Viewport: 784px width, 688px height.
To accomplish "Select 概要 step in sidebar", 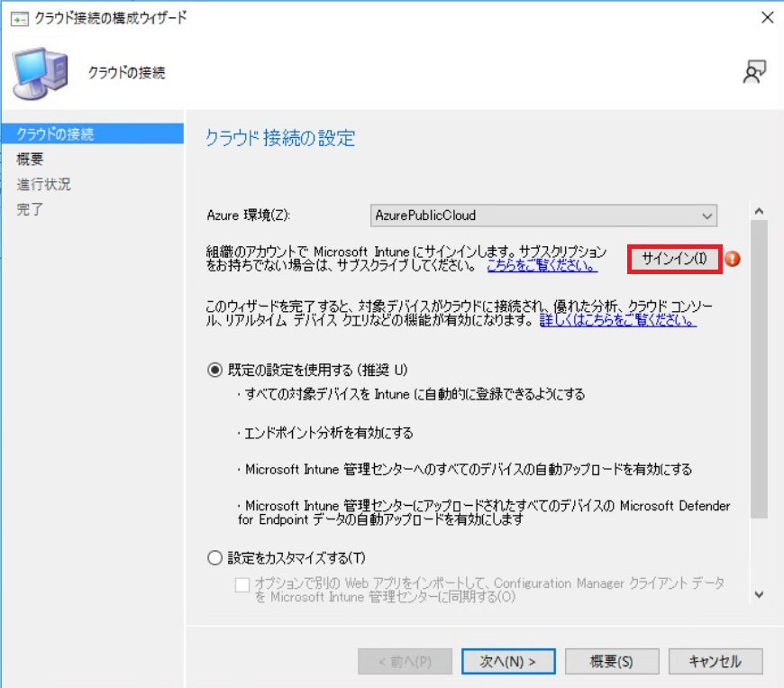I will point(30,160).
